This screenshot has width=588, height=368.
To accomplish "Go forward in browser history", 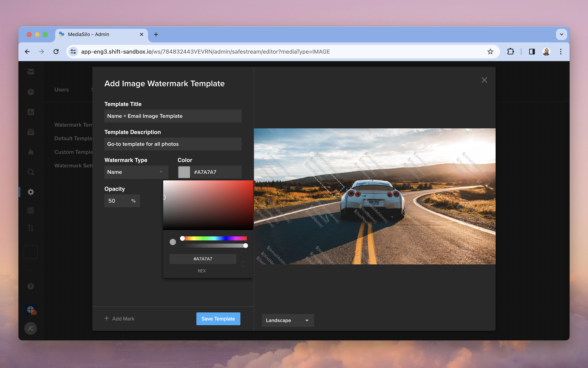I will [42, 52].
